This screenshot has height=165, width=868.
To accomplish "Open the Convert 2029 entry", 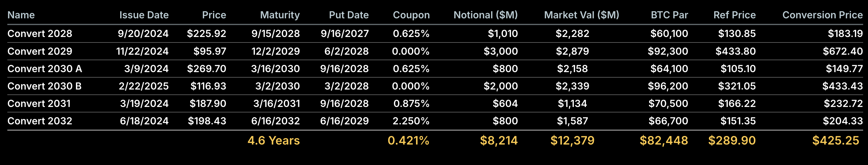I will (x=40, y=51).
